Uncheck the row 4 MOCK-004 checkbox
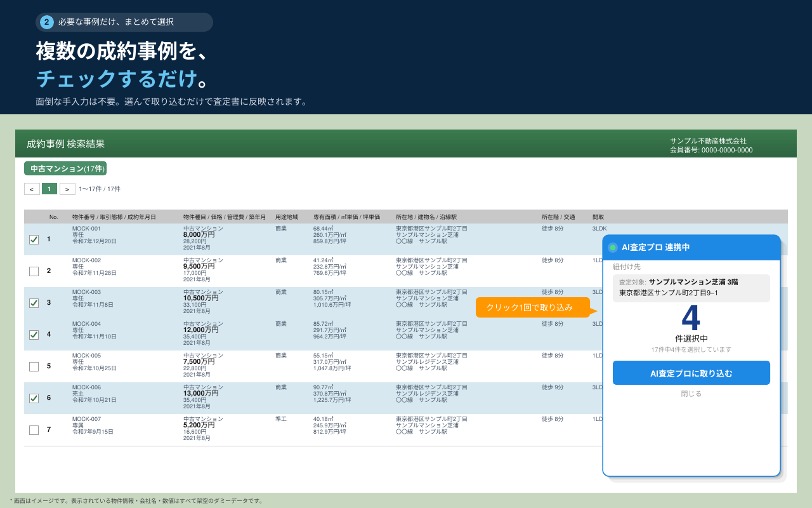 [34, 335]
